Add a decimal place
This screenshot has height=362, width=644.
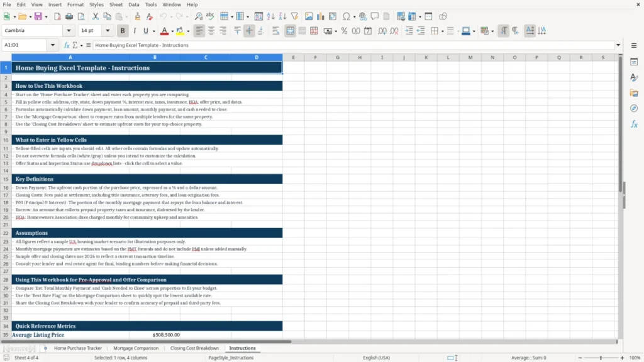point(382,31)
